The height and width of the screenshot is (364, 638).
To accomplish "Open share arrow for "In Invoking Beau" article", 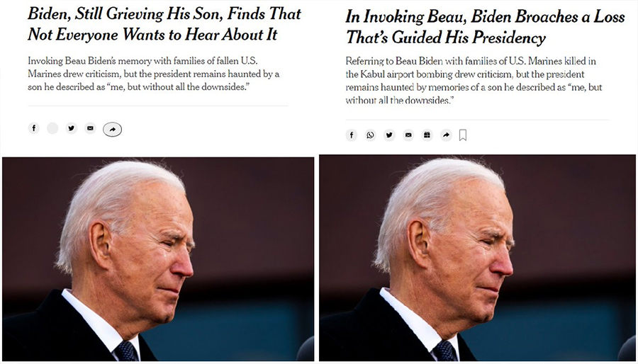I will [446, 135].
